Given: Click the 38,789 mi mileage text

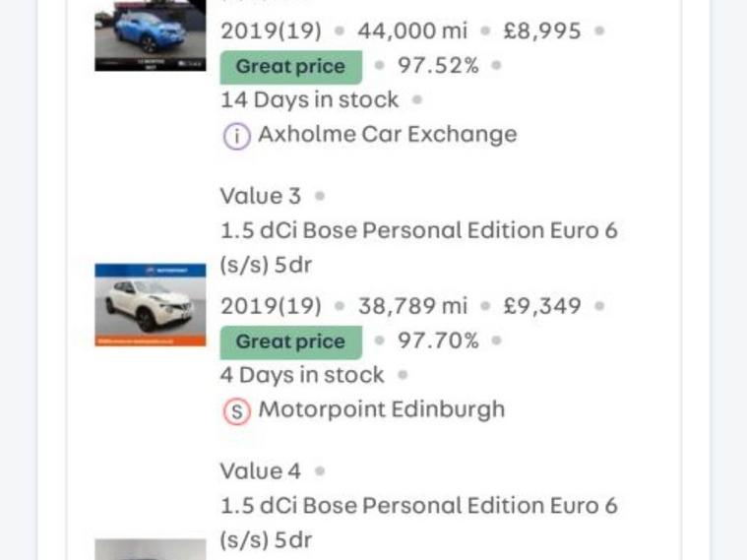Looking at the screenshot, I should 412,306.
